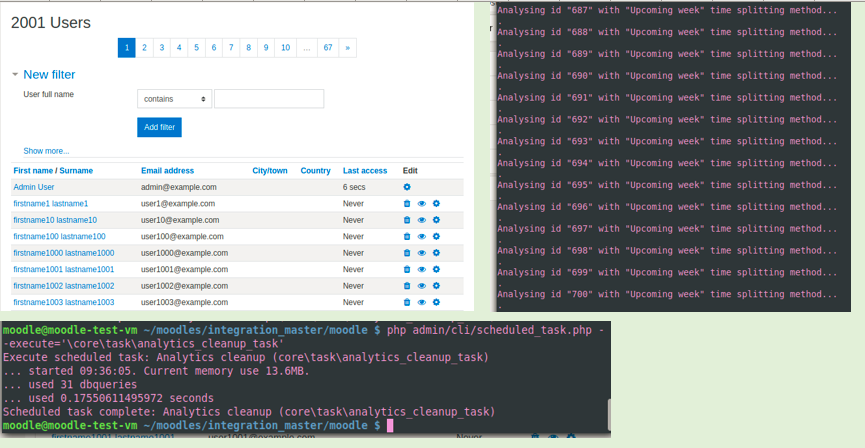Open firstname1003 lastname1003 profile link
865x448 pixels.
pyautogui.click(x=64, y=302)
